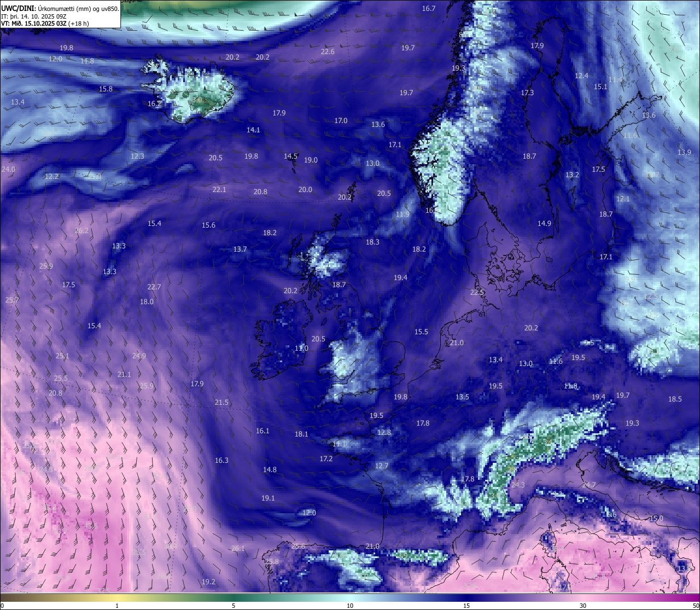Click the 12.1 value label
Image resolution: width=700 pixels, height=610 pixels.
[623, 199]
